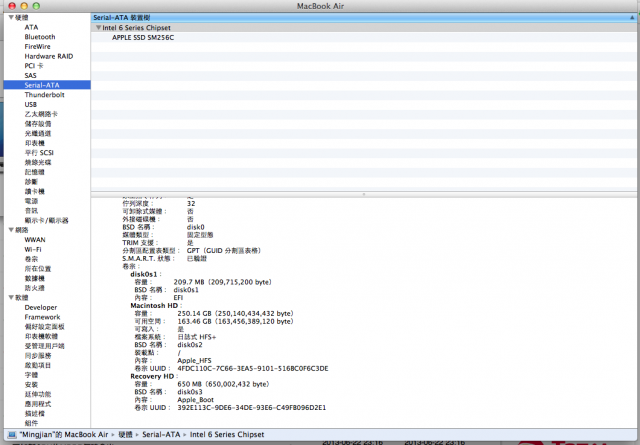The width and height of the screenshot is (640, 445).
Task: Select 延伸功能 (Extensions) entry
Action: [x=38, y=394]
